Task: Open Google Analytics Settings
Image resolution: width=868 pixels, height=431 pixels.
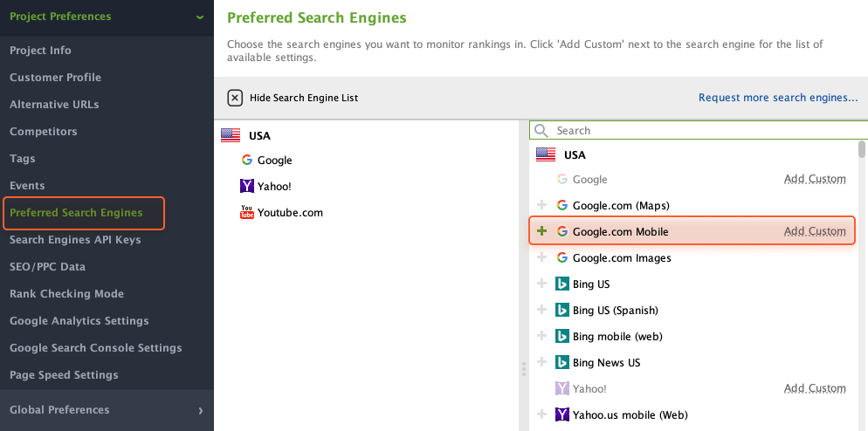Action: point(79,321)
